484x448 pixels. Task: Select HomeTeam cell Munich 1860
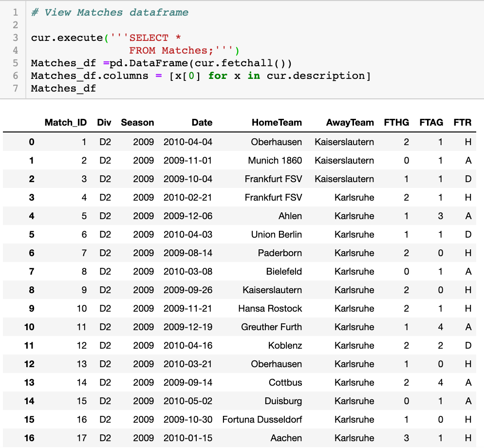click(x=275, y=161)
